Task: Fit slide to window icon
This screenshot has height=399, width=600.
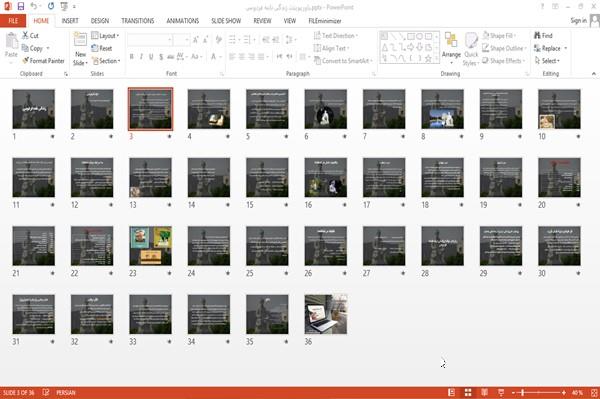Action: (594, 392)
